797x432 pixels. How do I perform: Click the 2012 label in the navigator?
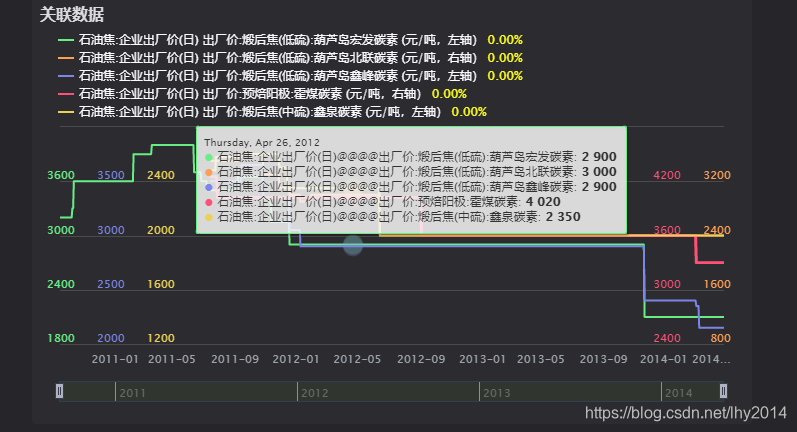coord(315,393)
